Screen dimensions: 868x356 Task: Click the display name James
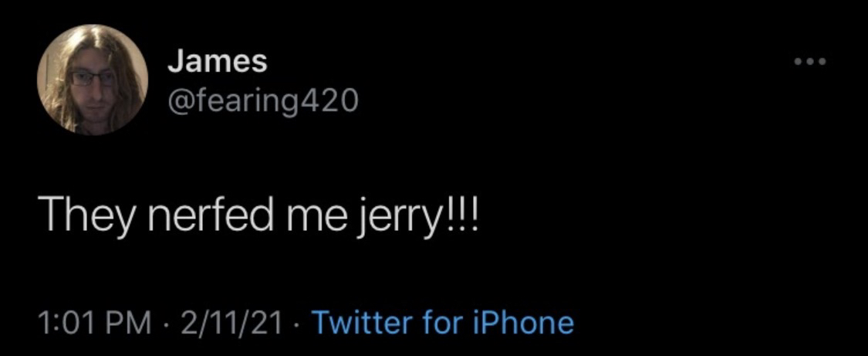click(218, 62)
